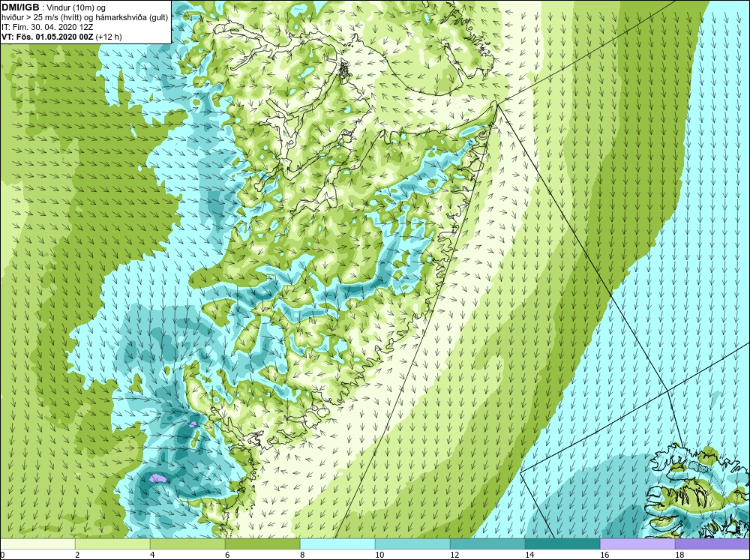Click the larger purple wind-maximum patch on map

coord(157,478)
